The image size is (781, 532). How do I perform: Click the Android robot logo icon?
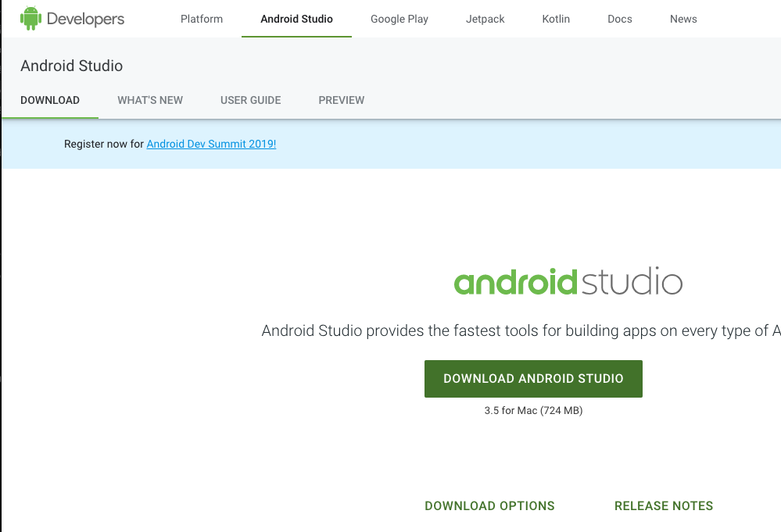[x=30, y=19]
